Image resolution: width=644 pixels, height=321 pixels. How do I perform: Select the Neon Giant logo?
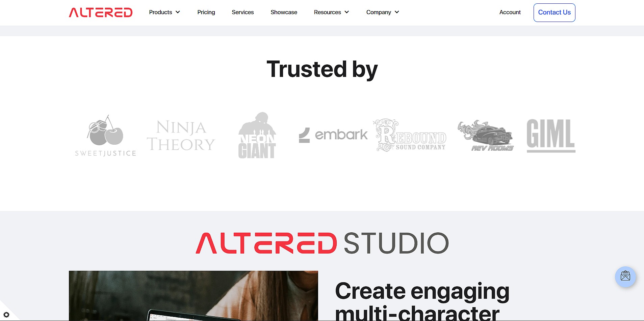pos(257,135)
